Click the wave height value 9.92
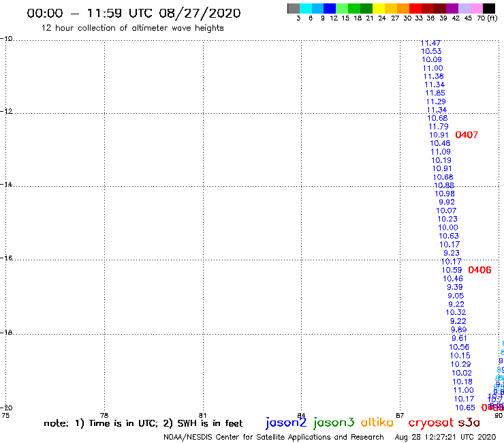 [x=447, y=202]
